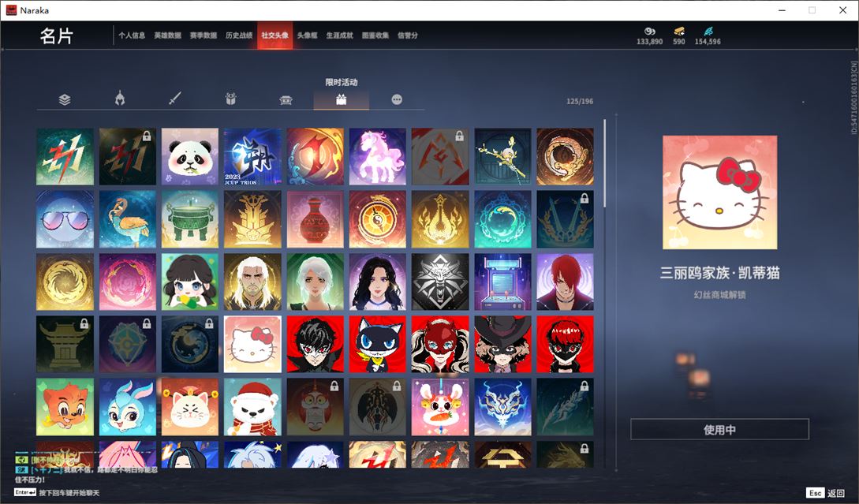Go to the 历史战绩 tab
Viewport: 859px width, 504px height.
pyautogui.click(x=239, y=35)
